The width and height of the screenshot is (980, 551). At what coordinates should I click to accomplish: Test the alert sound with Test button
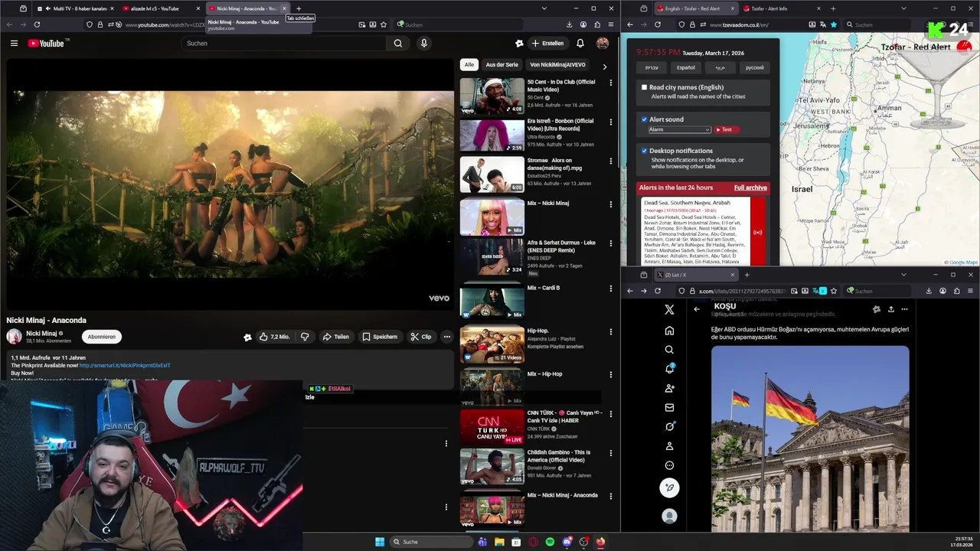click(x=727, y=129)
